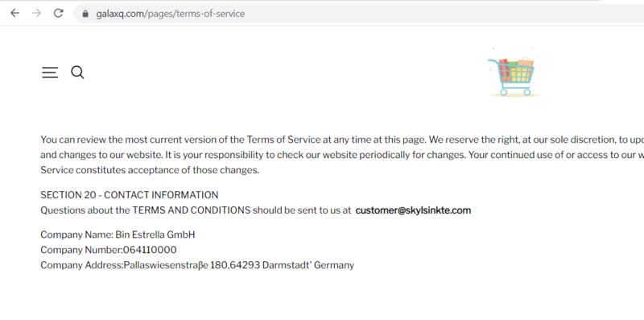Open site search with magnifier icon

tap(77, 73)
